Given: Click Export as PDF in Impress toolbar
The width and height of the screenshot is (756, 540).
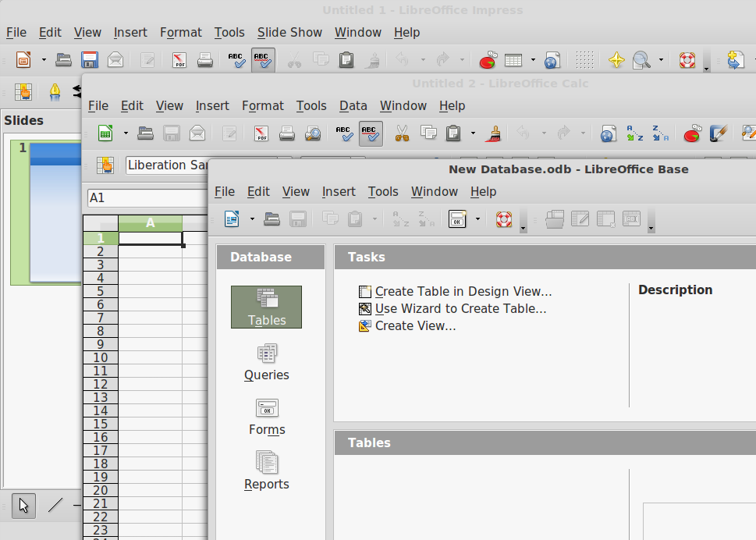Looking at the screenshot, I should (x=179, y=60).
